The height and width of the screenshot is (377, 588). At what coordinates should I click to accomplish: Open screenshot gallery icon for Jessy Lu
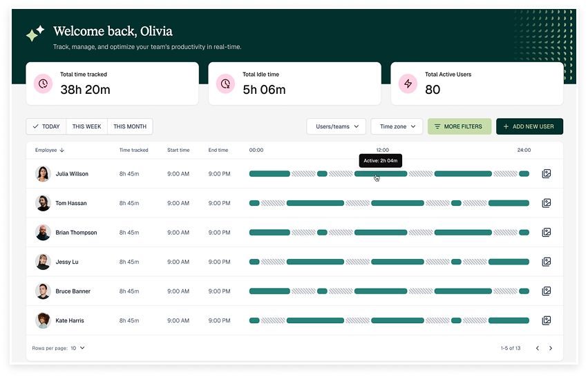point(546,262)
